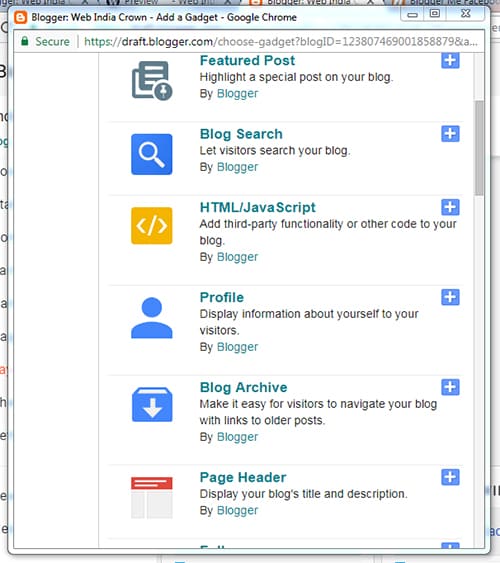The image size is (500, 563).
Task: Open the Profile title link
Action: pos(222,297)
